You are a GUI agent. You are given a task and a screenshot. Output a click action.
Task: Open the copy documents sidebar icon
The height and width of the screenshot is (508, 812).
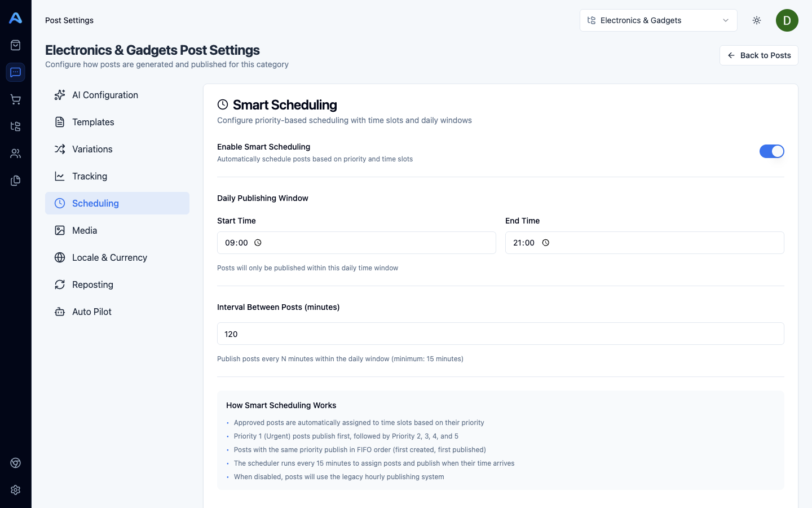pos(16,181)
